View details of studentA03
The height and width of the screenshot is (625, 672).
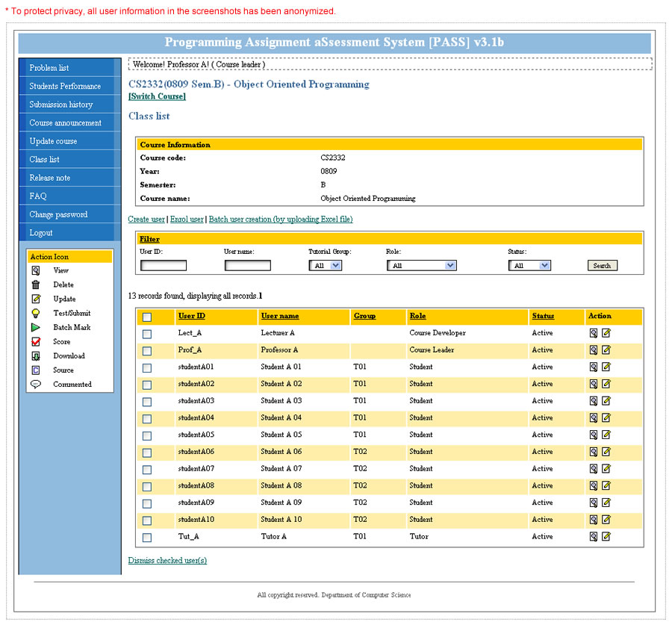tap(594, 401)
